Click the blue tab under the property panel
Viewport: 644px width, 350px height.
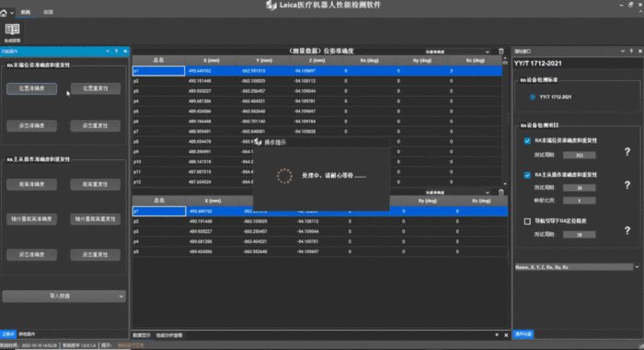pyautogui.click(x=523, y=334)
